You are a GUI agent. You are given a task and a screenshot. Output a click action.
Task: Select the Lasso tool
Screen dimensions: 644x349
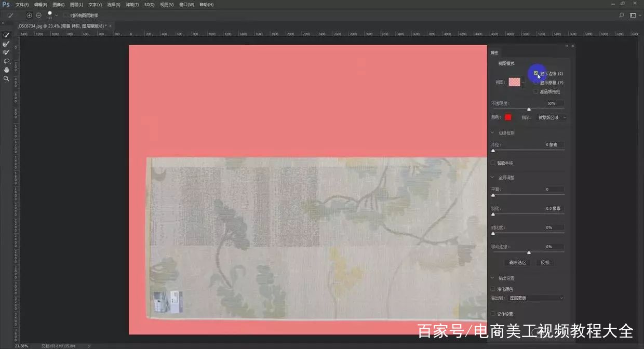6,61
